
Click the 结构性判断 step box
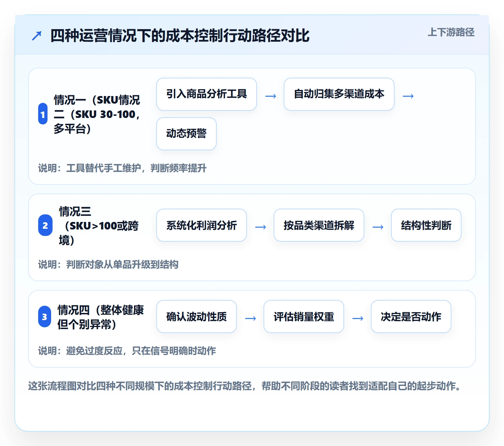click(426, 225)
